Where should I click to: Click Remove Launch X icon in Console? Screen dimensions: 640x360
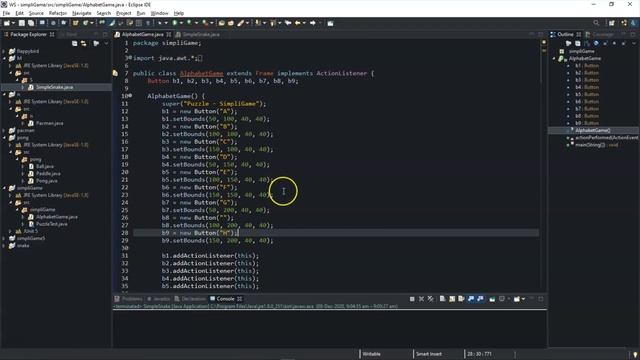(421, 299)
